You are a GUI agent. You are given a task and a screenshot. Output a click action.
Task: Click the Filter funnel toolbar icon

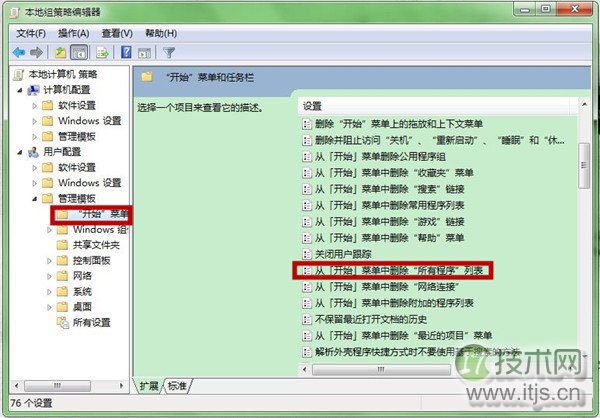point(169,52)
